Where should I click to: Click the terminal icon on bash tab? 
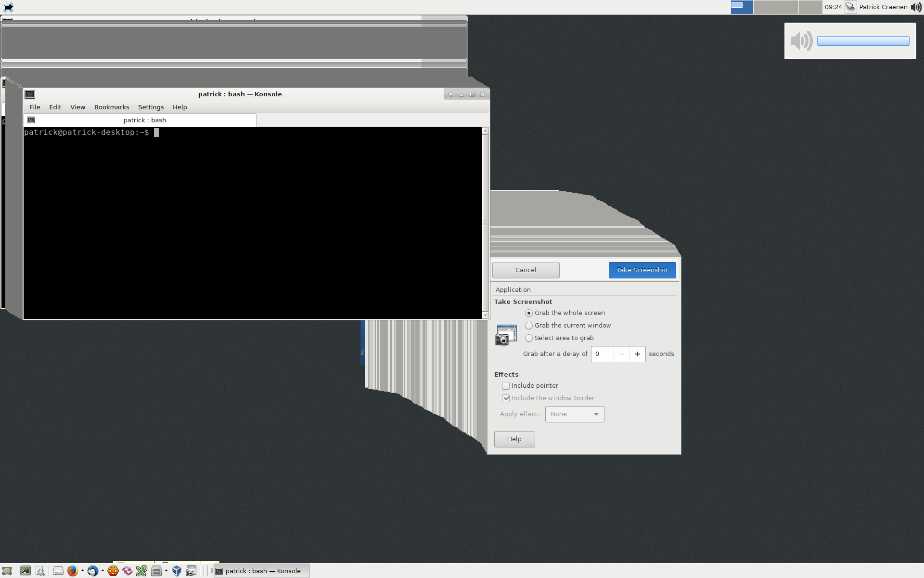click(x=31, y=120)
